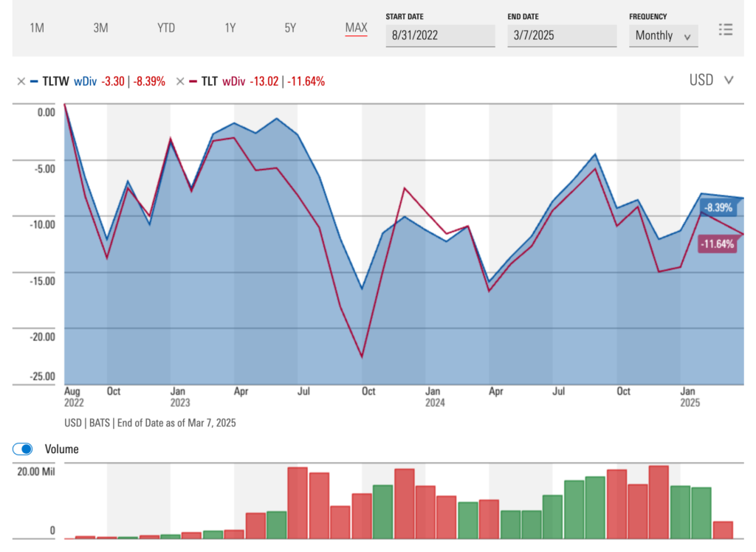This screenshot has width=756, height=552.
Task: Switch to the YTD range
Action: coord(166,28)
